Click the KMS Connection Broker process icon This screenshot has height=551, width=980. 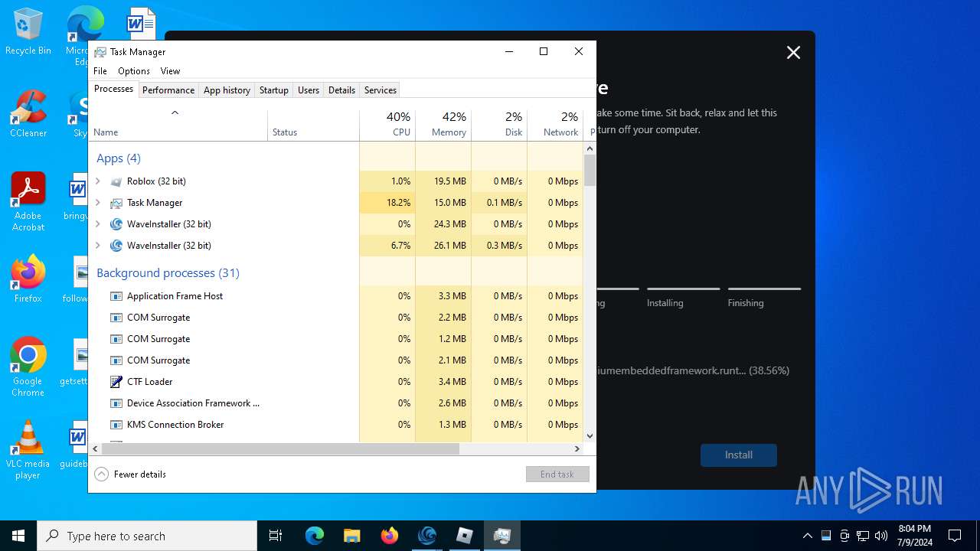click(x=116, y=425)
